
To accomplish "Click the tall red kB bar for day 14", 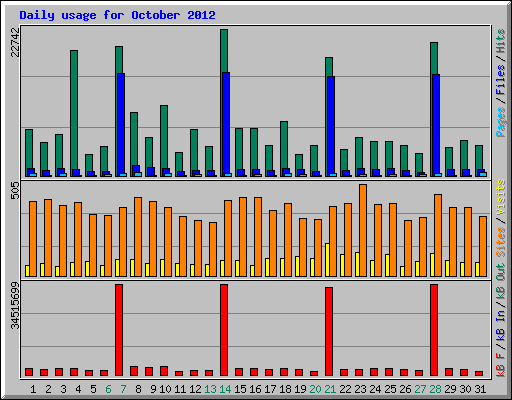I will [224, 330].
